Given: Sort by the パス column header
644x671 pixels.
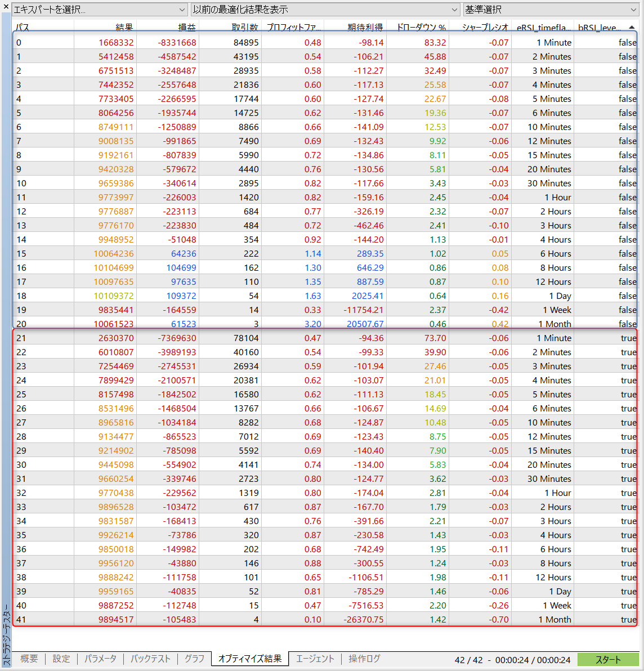Looking at the screenshot, I should tap(23, 28).
